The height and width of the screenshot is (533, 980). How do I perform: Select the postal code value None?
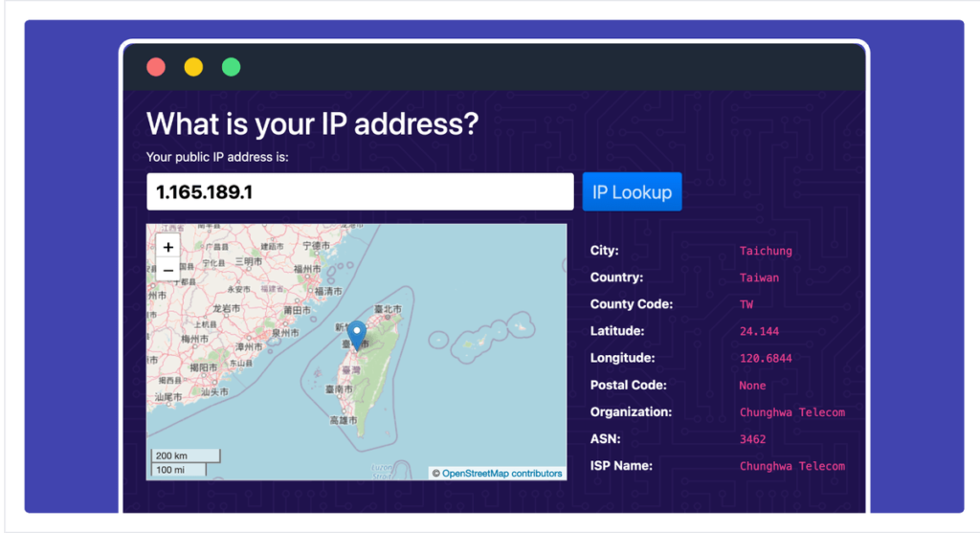752,386
